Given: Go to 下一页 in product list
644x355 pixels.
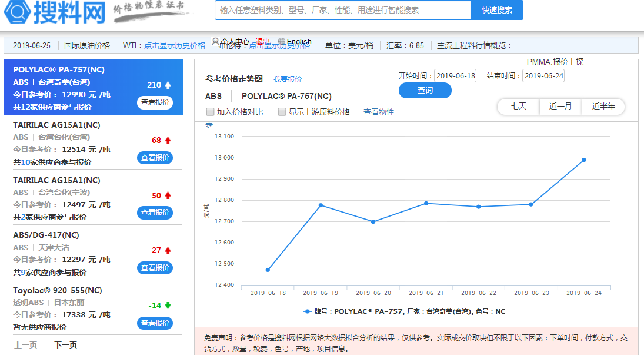Looking at the screenshot, I should [66, 345].
